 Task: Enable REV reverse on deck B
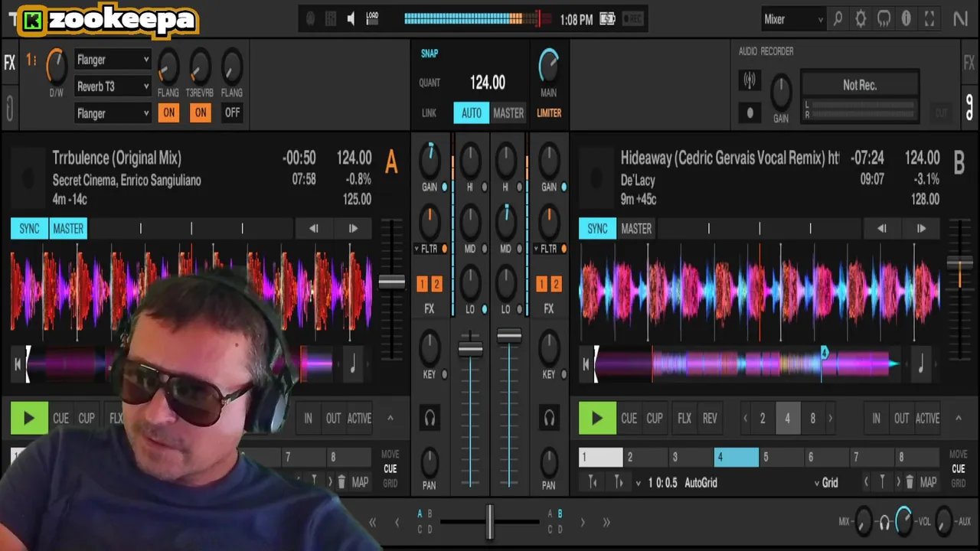710,419
